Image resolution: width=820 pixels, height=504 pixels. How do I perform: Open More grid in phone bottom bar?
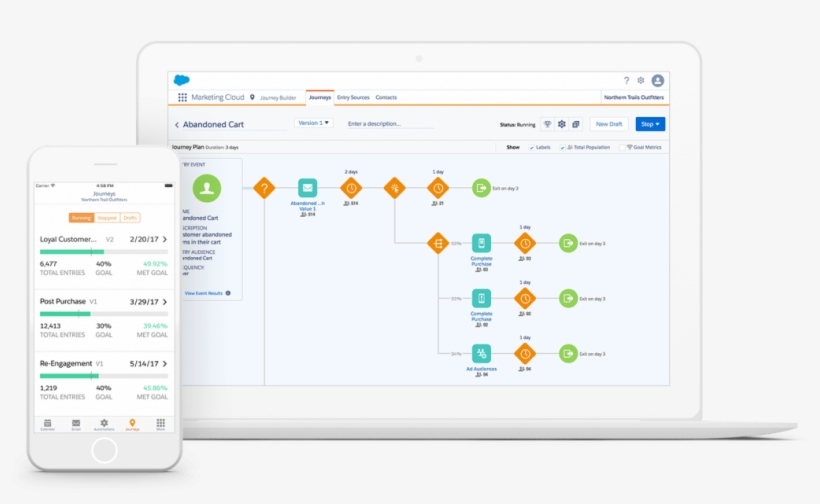pyautogui.click(x=161, y=424)
